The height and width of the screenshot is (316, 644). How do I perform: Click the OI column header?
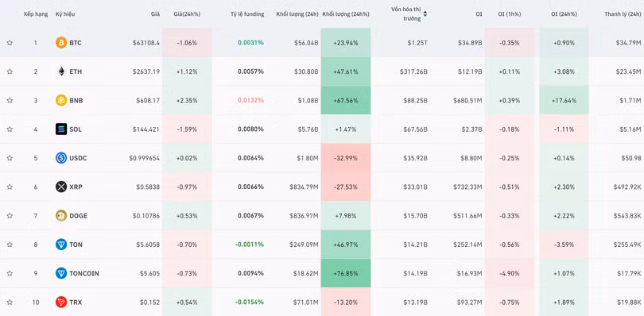[x=479, y=14]
